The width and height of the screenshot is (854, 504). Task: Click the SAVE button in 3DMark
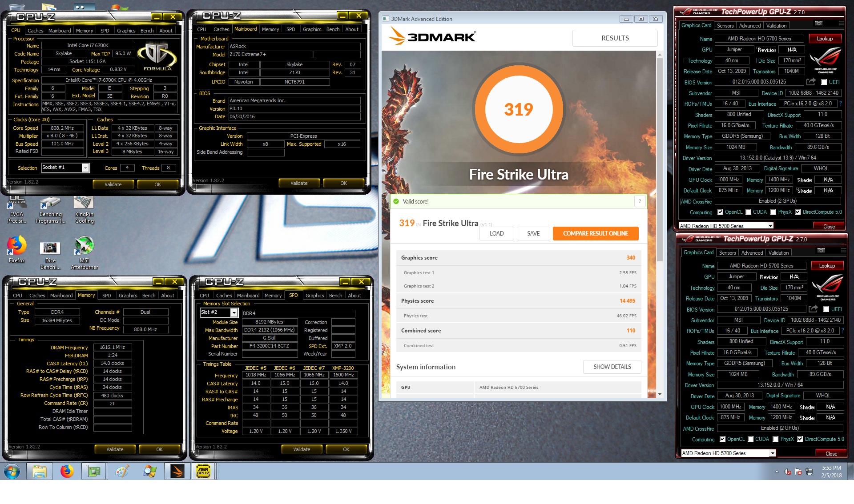[533, 233]
